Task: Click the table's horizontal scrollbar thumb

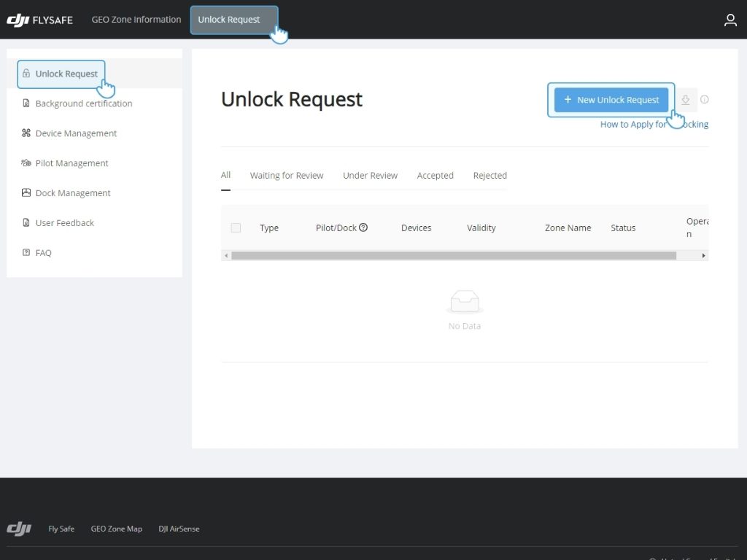Action: tap(454, 256)
